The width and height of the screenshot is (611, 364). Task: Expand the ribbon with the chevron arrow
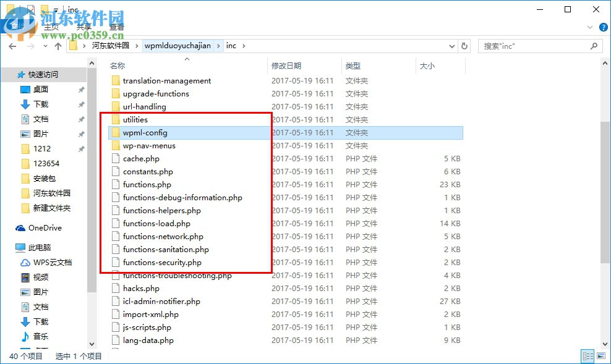coord(590,27)
